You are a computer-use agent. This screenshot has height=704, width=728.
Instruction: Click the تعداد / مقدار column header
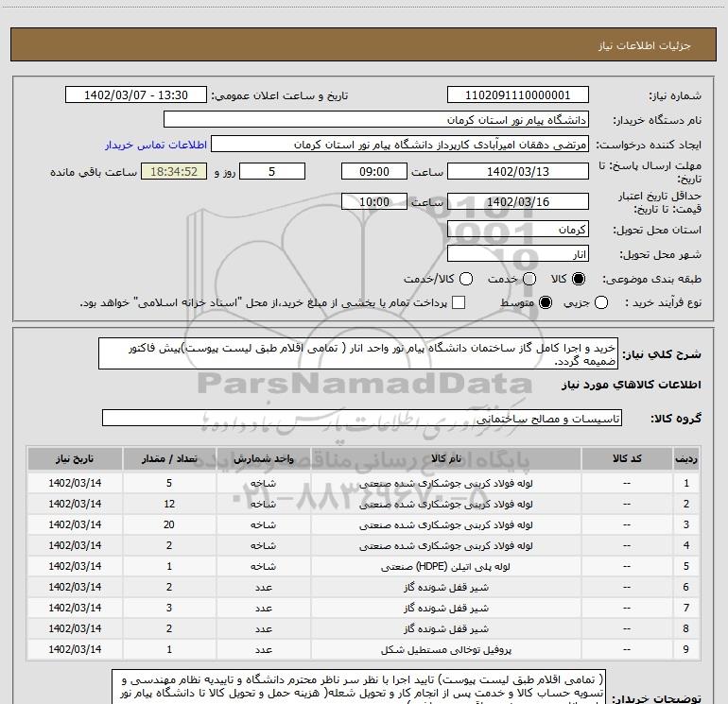[168, 458]
